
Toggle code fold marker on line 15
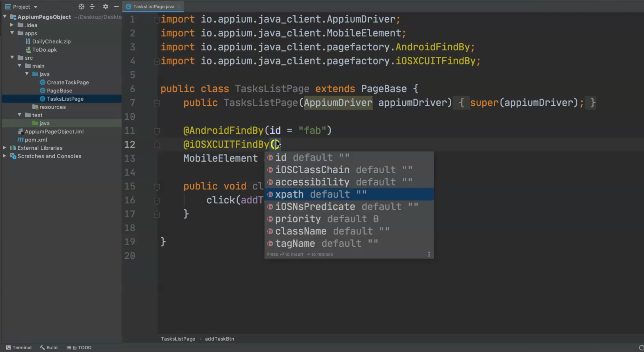[x=157, y=186]
